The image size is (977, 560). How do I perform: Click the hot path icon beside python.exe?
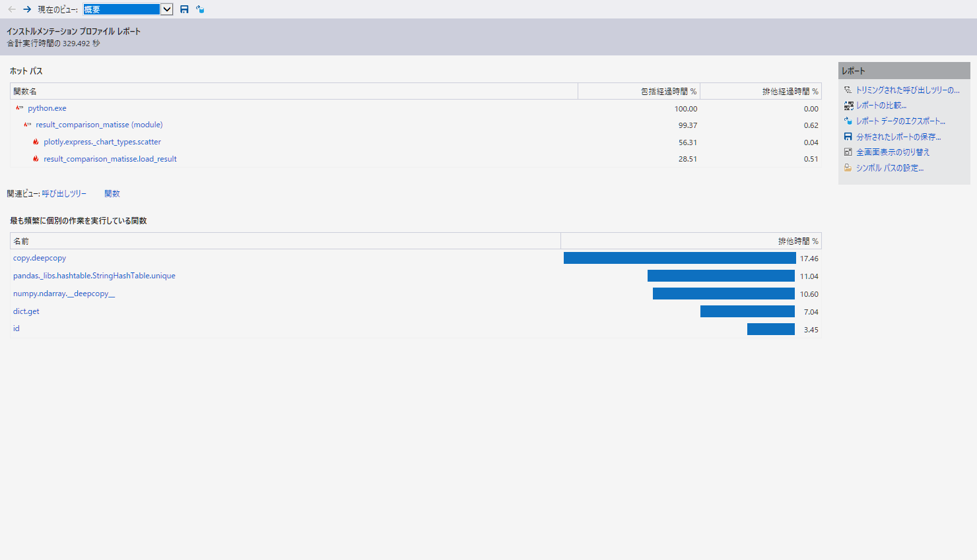pyautogui.click(x=20, y=108)
